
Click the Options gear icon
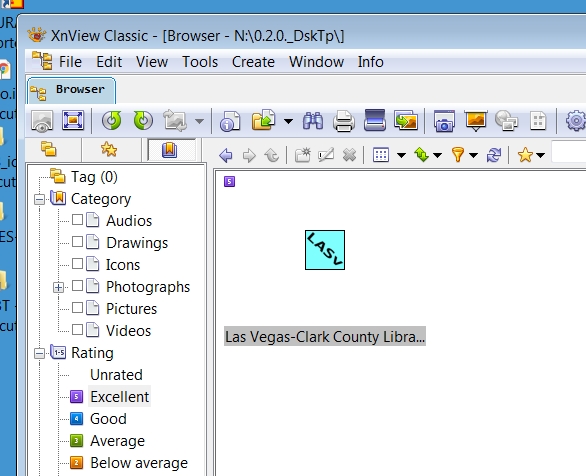pos(576,121)
